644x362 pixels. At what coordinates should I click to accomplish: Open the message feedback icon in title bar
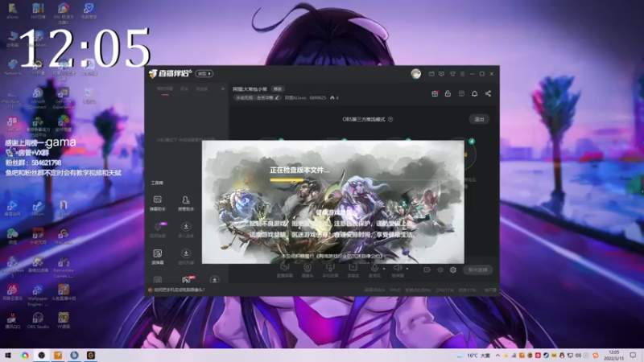click(x=441, y=74)
